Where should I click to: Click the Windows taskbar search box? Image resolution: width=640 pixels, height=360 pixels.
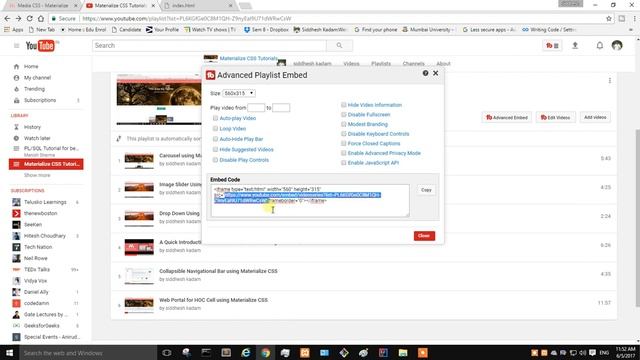tap(88, 353)
